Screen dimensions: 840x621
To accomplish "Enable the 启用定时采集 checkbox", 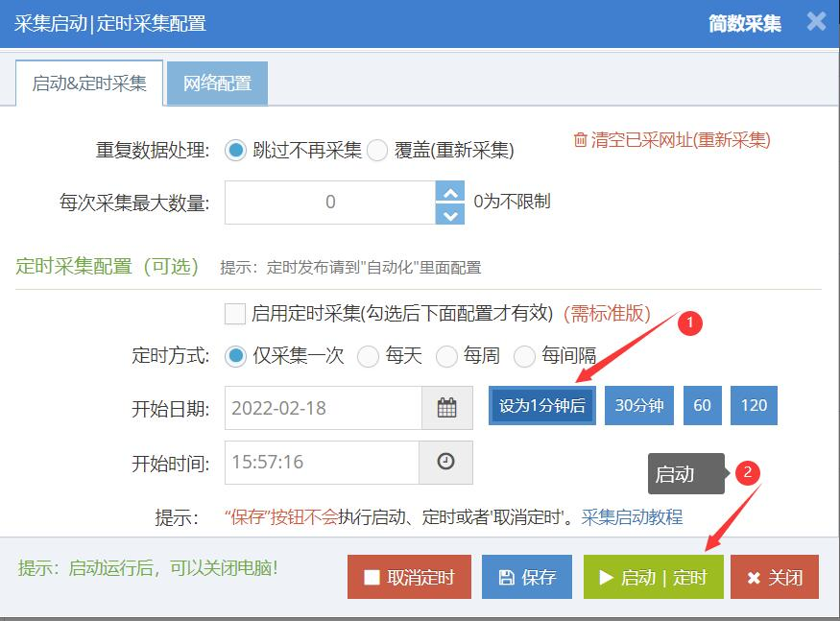I will 234,314.
